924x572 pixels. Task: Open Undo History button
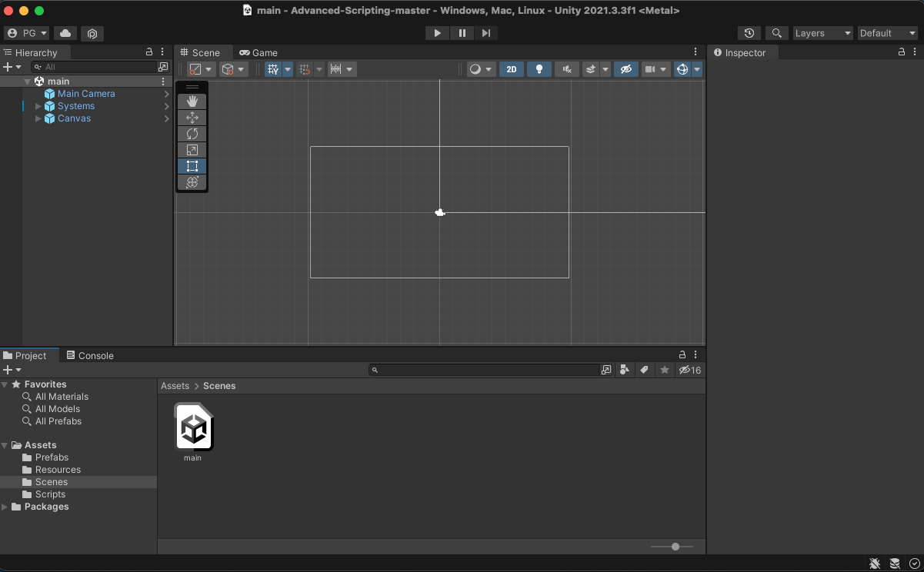[749, 33]
